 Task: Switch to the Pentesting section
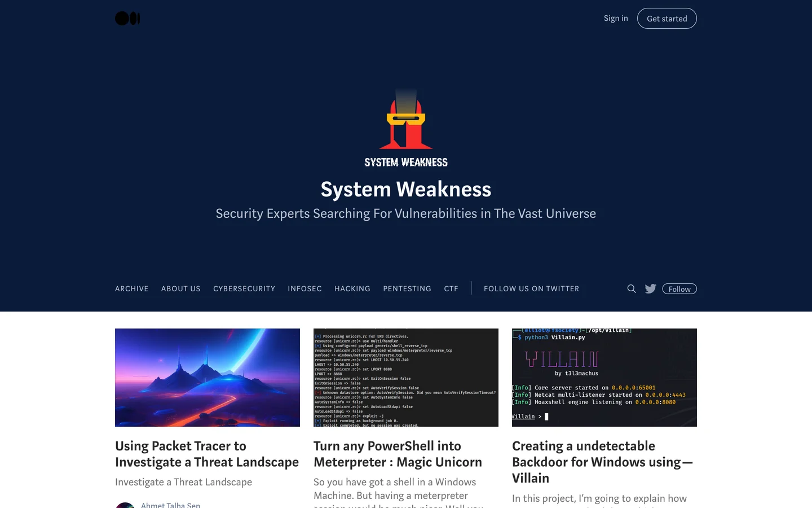pos(407,288)
